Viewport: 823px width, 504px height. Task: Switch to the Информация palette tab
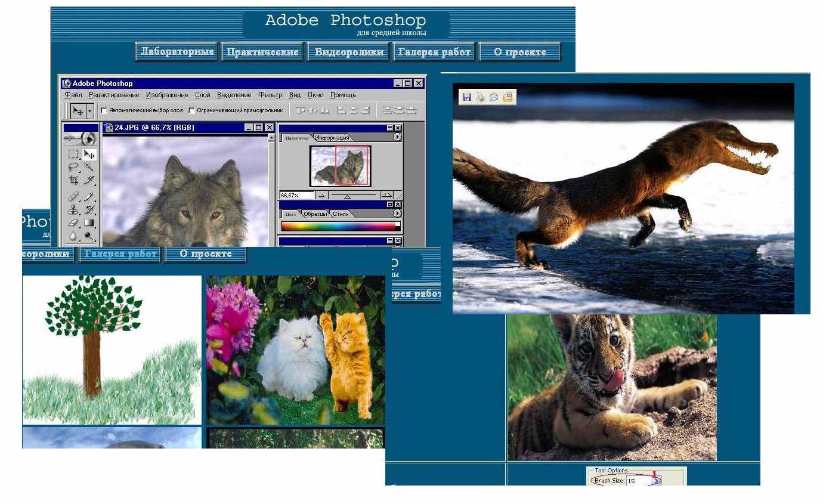point(332,138)
